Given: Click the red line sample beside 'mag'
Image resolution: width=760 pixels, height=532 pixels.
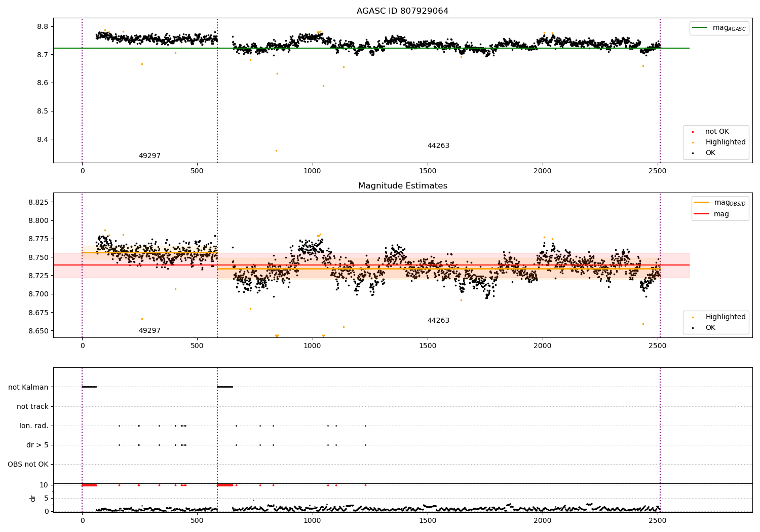Looking at the screenshot, I should (x=701, y=214).
